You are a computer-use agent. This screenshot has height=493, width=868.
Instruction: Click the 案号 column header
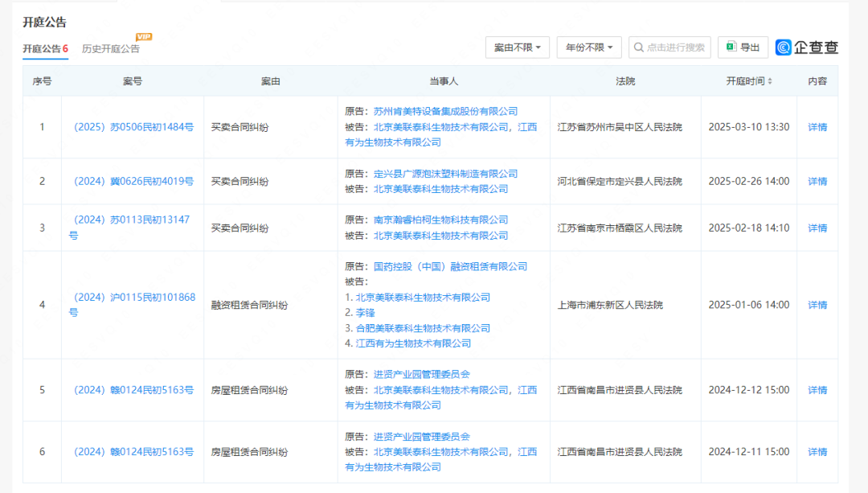(x=133, y=81)
